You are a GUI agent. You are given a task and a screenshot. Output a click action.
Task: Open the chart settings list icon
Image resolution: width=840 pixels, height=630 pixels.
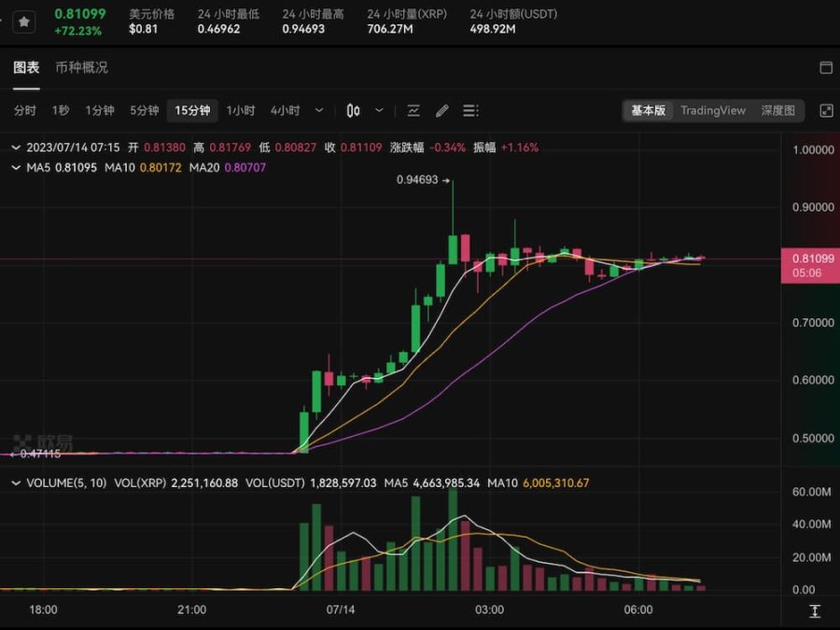pyautogui.click(x=470, y=111)
